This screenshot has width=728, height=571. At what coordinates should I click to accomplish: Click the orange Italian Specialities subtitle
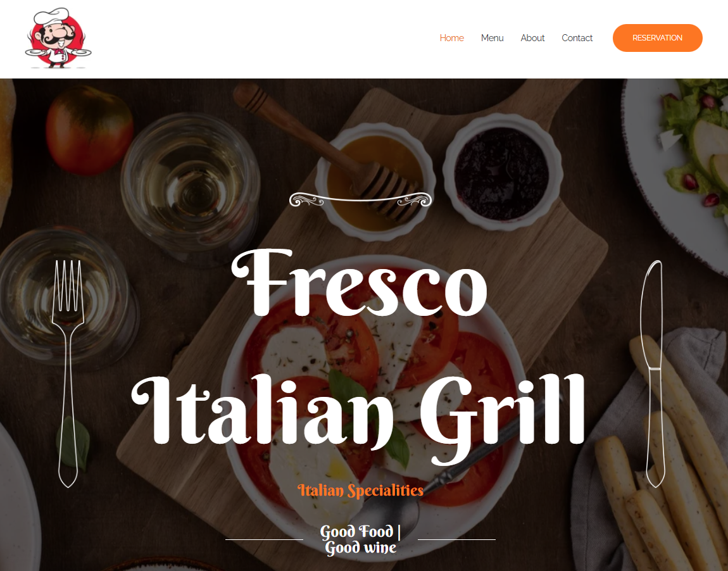[360, 490]
